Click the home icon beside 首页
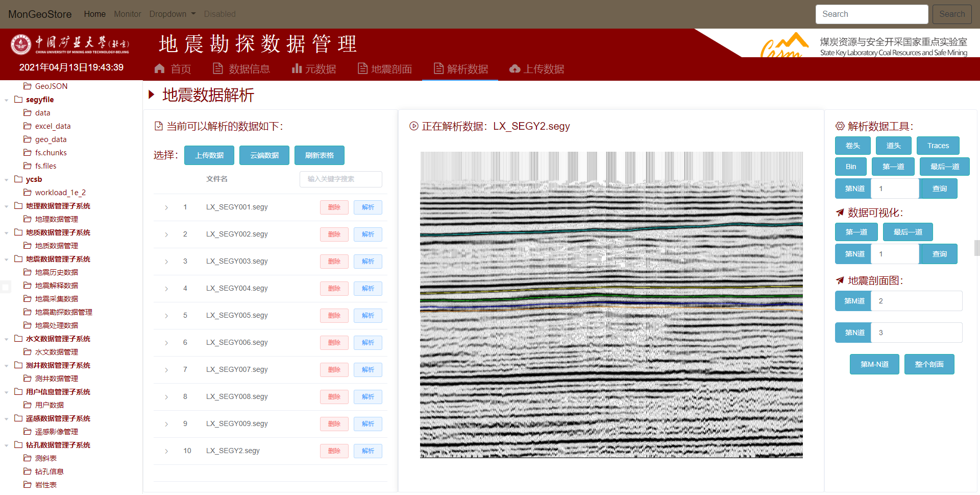The image size is (980, 495). (x=160, y=68)
